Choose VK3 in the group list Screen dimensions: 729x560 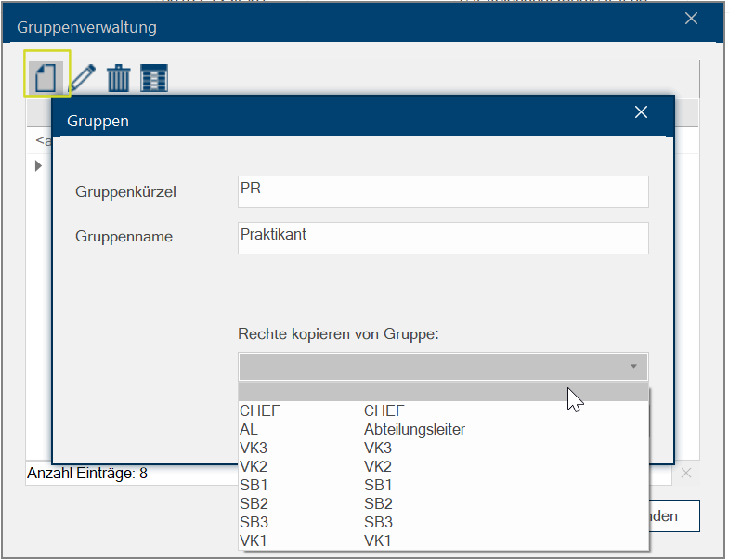coord(443,448)
